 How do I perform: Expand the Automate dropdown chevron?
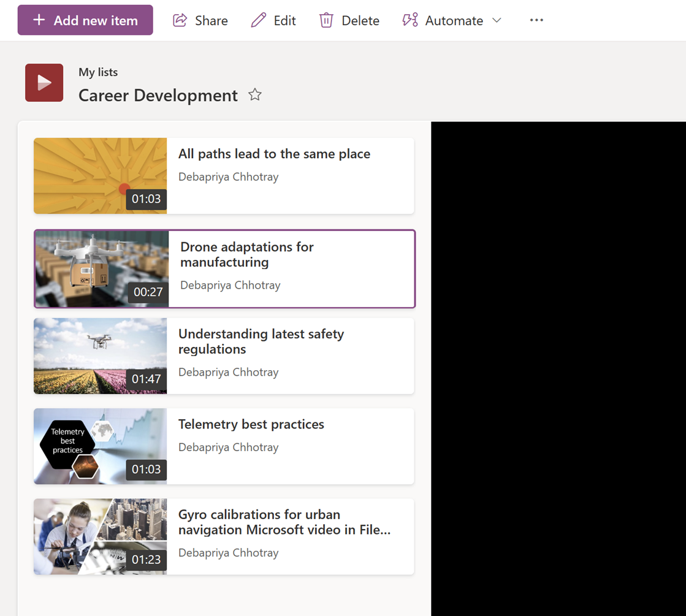497,20
